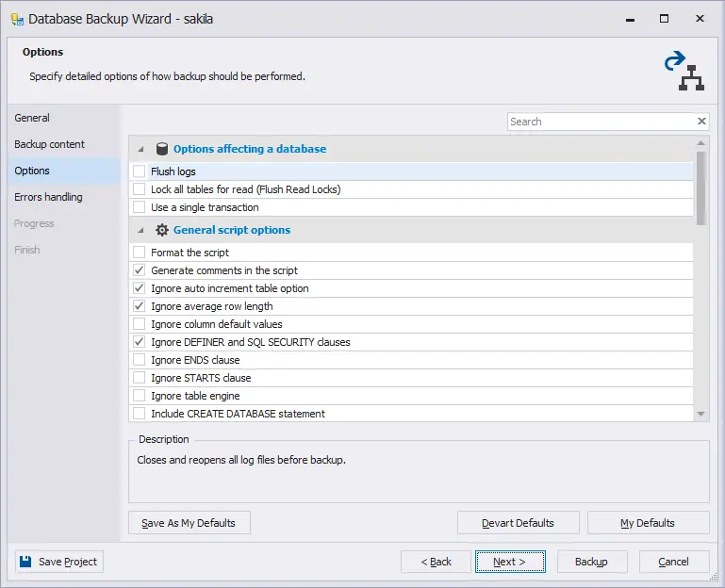This screenshot has width=725, height=588.
Task: Load My Defaults settings
Action: click(648, 523)
